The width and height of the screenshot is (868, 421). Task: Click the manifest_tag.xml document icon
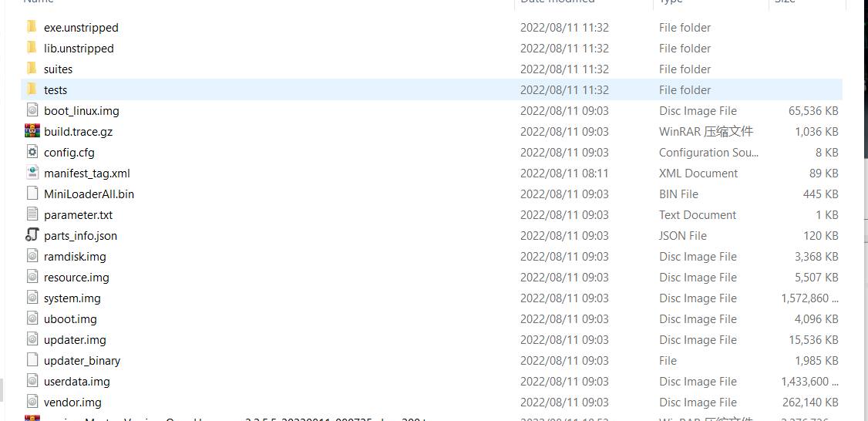point(32,173)
